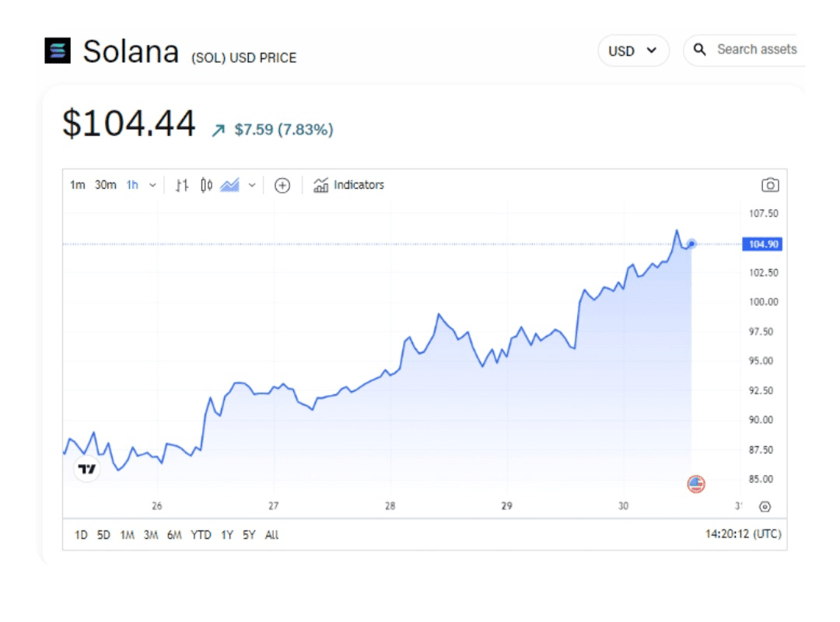The width and height of the screenshot is (840, 622).
Task: Select the 1h time interval
Action: (132, 185)
